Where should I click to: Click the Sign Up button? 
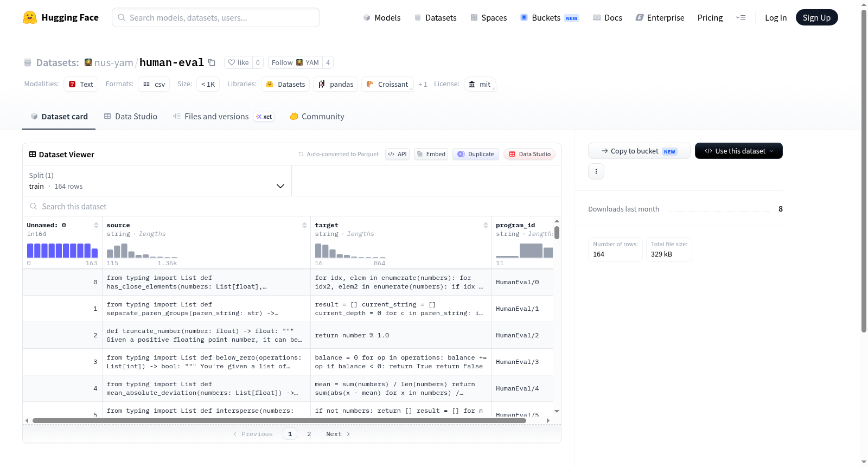816,17
